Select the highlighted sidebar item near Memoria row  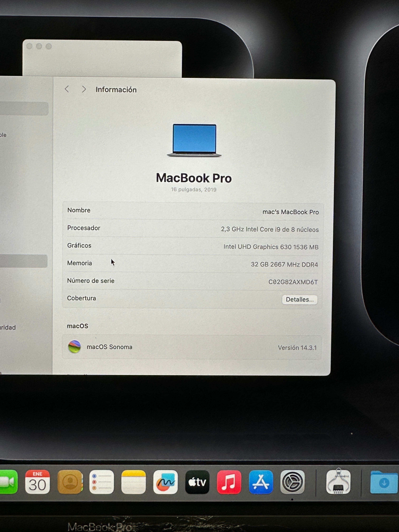click(x=24, y=261)
